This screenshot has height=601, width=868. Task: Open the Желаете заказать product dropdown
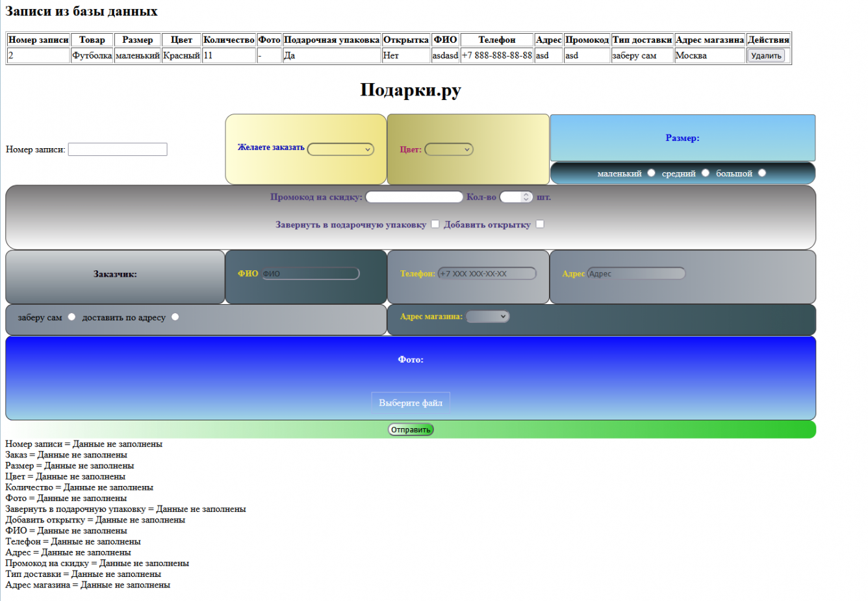(x=340, y=149)
